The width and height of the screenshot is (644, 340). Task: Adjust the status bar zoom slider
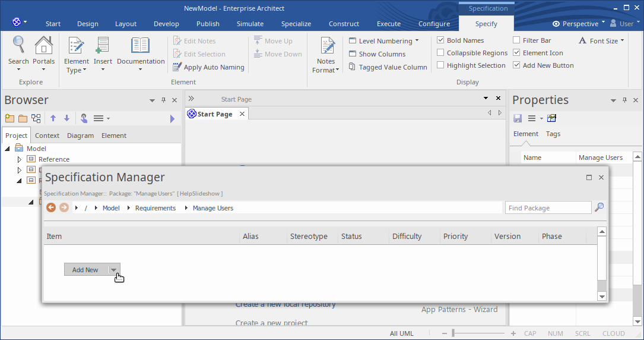pos(453,333)
